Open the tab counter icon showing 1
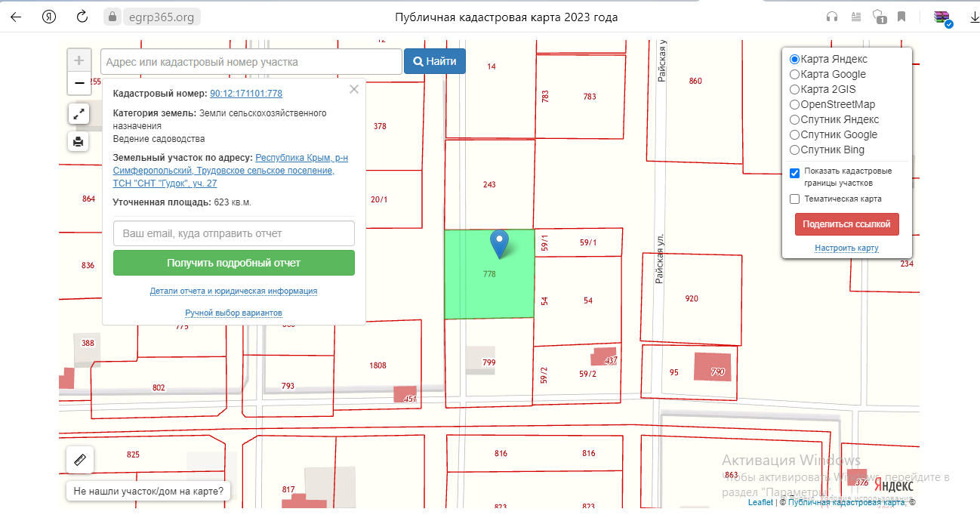 point(879,17)
